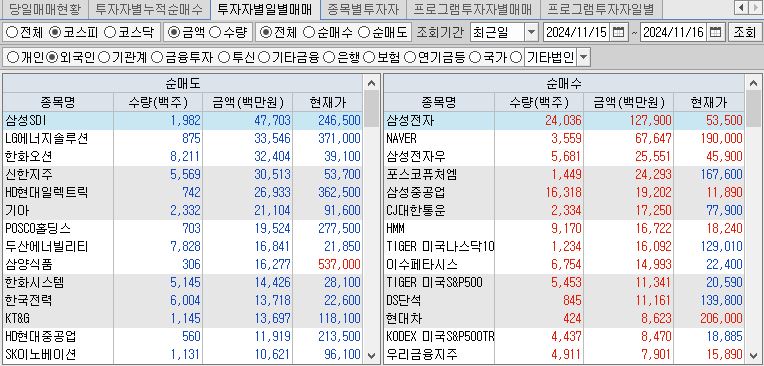Sort 순매수 table by 현재가 header
Screen dimensions: 764x366
click(709, 102)
